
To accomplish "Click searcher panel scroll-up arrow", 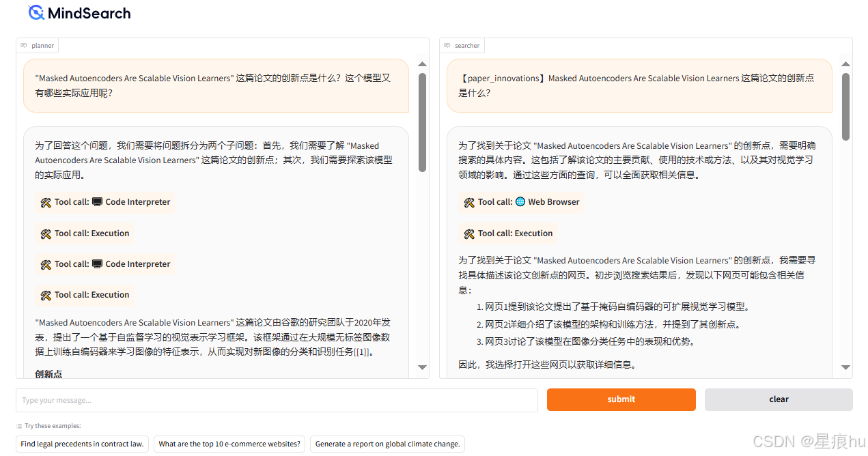I will tap(846, 64).
